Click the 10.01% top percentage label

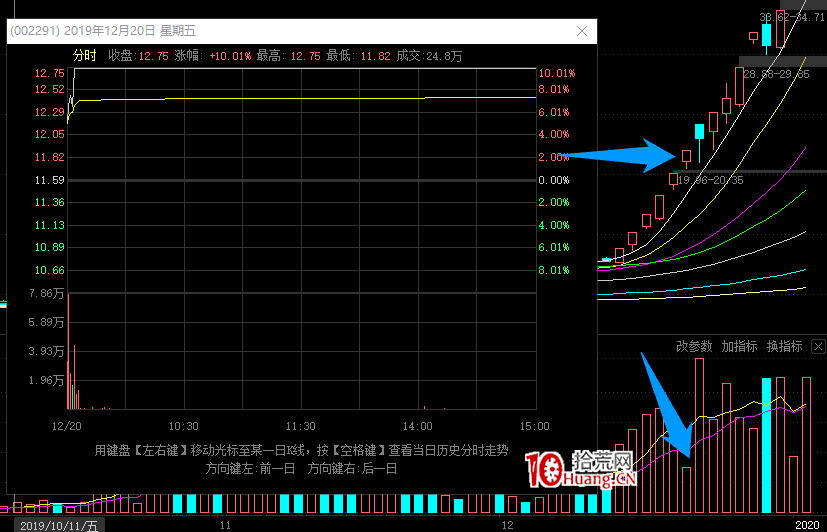coord(557,73)
